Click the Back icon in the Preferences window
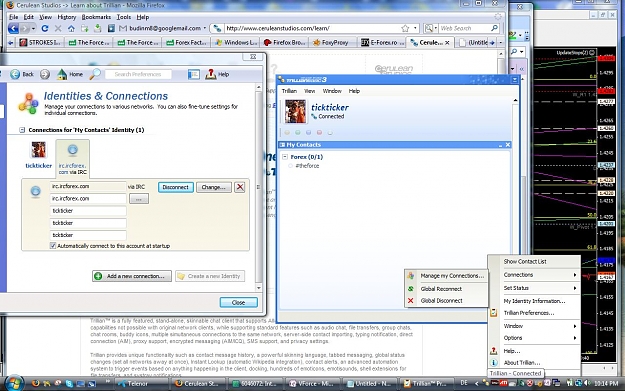 tap(15, 74)
